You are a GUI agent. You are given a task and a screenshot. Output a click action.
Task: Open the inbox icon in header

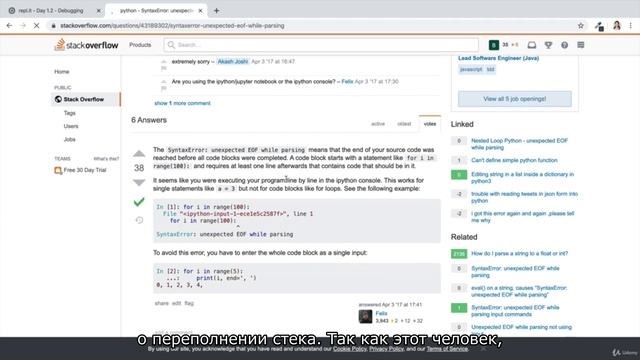point(531,45)
